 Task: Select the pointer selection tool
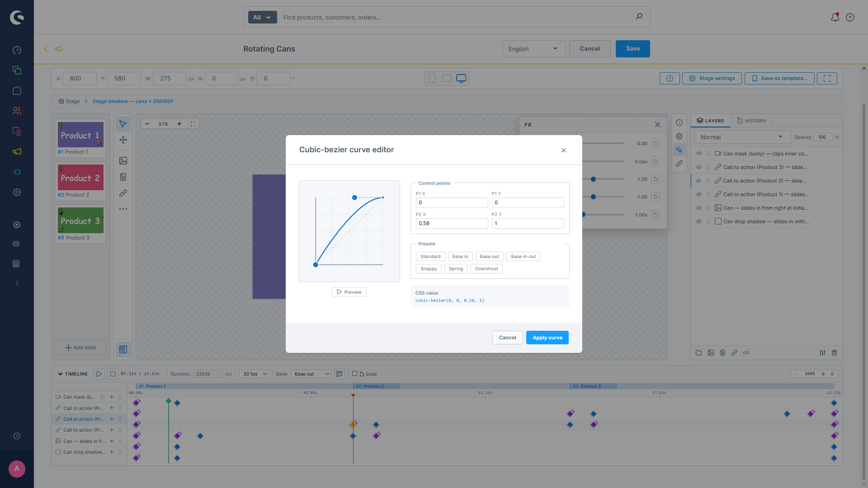point(123,124)
